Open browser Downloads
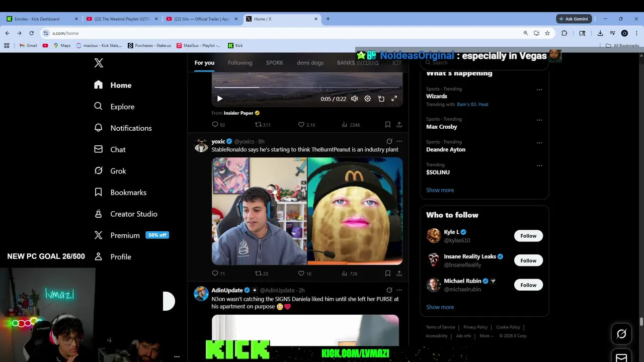The width and height of the screenshot is (644, 362). click(x=600, y=33)
